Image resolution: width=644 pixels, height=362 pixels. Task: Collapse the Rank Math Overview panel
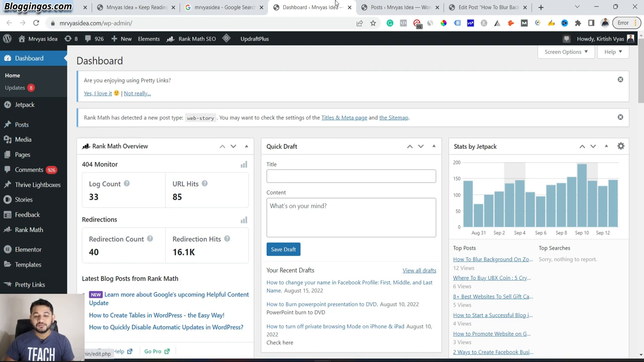tap(247, 146)
